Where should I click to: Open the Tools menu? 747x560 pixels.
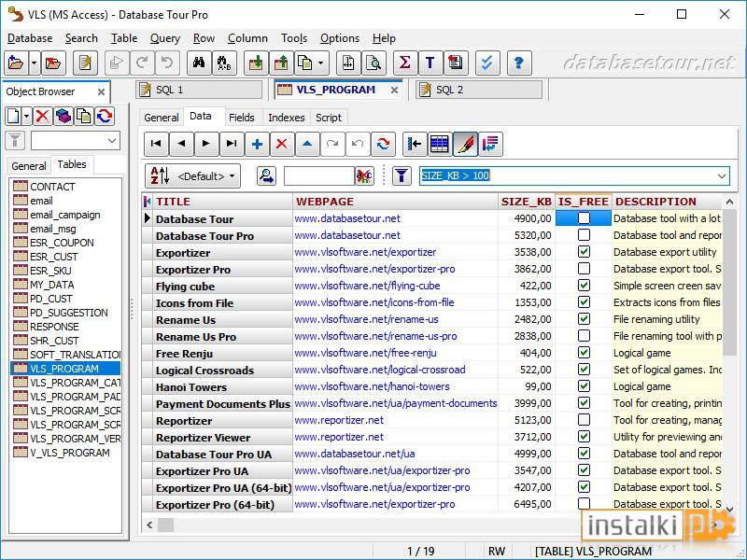point(294,38)
